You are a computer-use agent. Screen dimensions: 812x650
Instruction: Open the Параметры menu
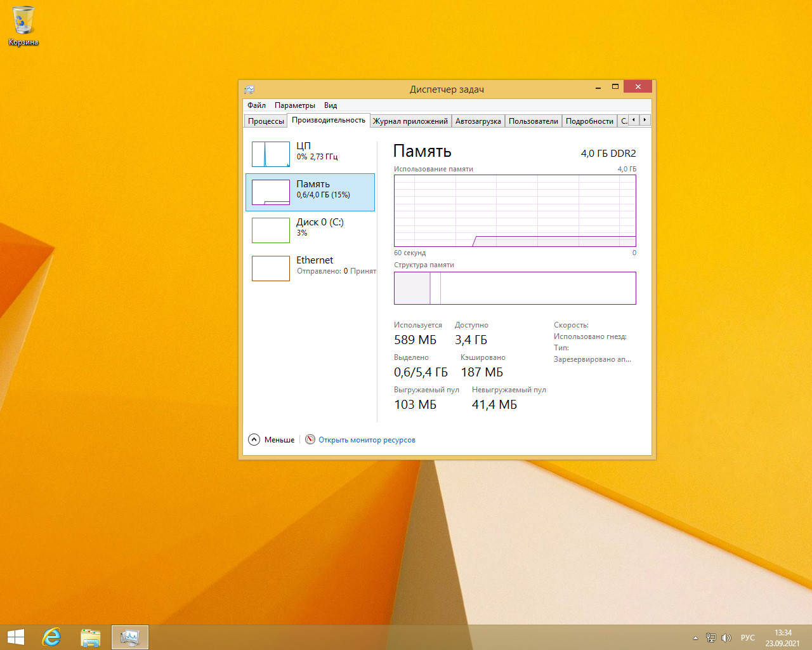[x=294, y=105]
